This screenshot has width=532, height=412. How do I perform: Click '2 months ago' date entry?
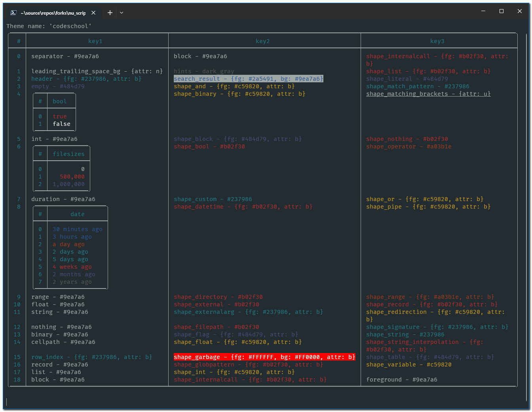pos(74,274)
